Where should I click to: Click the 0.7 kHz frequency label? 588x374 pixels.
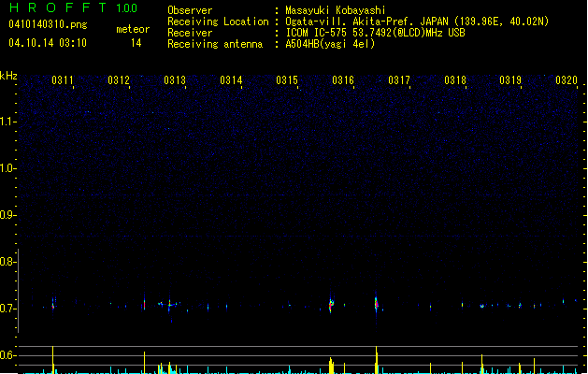point(7,309)
